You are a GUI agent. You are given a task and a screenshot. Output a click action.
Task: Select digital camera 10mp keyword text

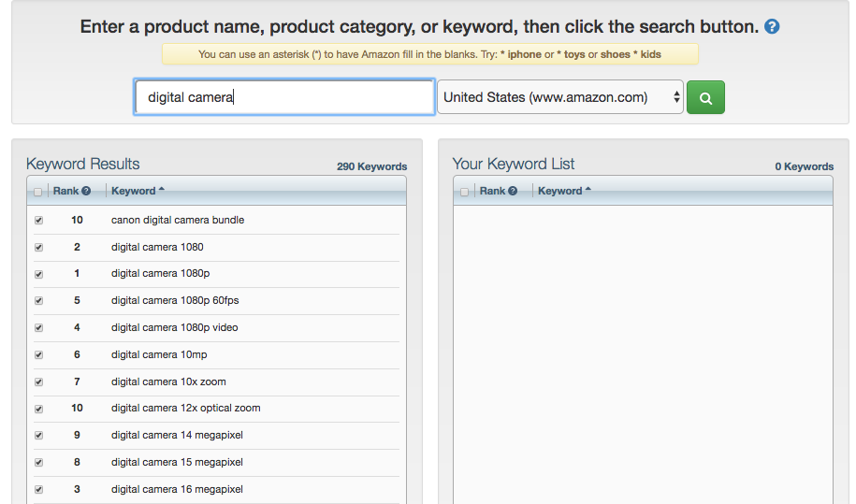[x=157, y=354]
